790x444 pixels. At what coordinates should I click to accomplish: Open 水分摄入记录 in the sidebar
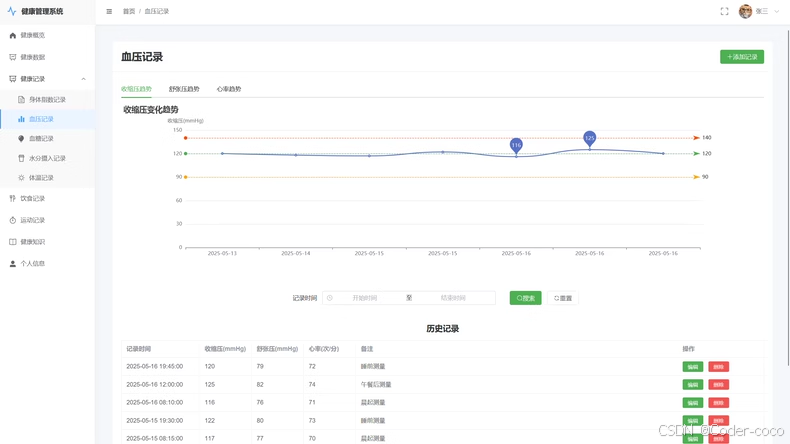tap(47, 158)
